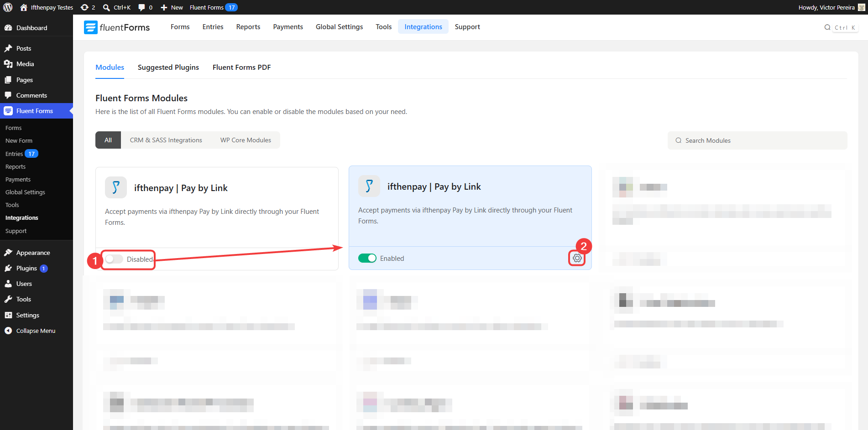Click the Collapse Menu arrow icon
The height and width of the screenshot is (430, 868).
tap(8, 331)
